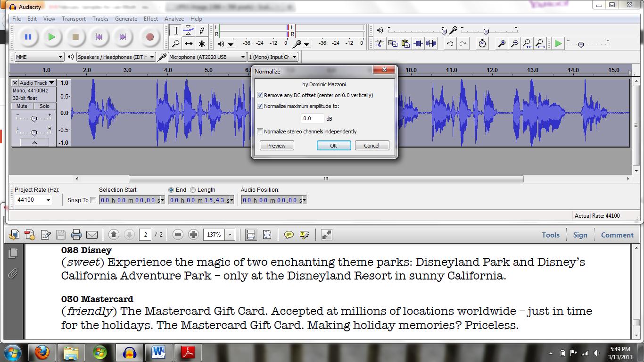The width and height of the screenshot is (644, 362).
Task: Fit the whole project in the window
Action: [x=540, y=43]
